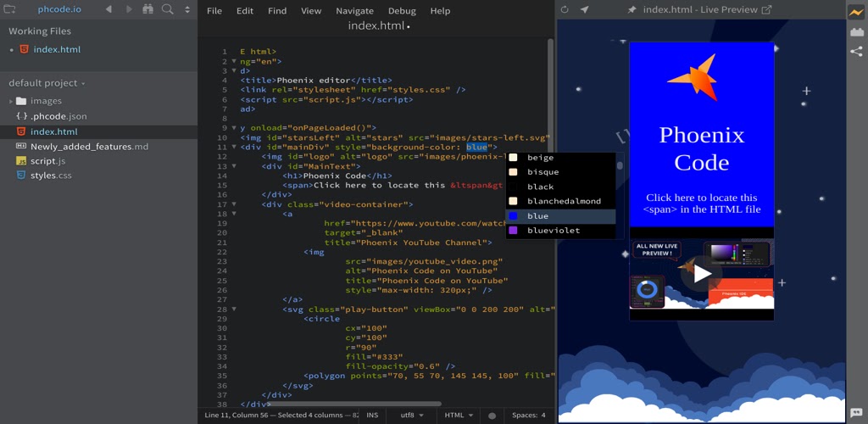Toggle the pin on live preview
The height and width of the screenshot is (424, 868).
632,10
